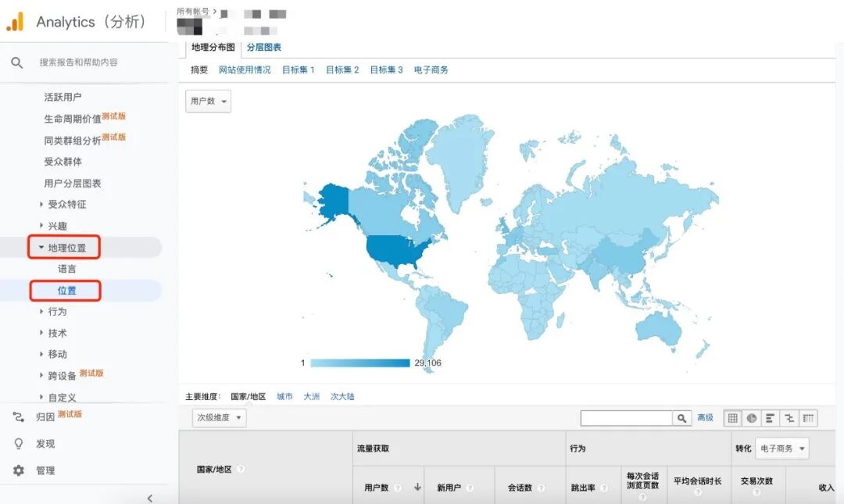Open the 电子商务 dropdown under 转化
The image size is (844, 504).
point(781,449)
